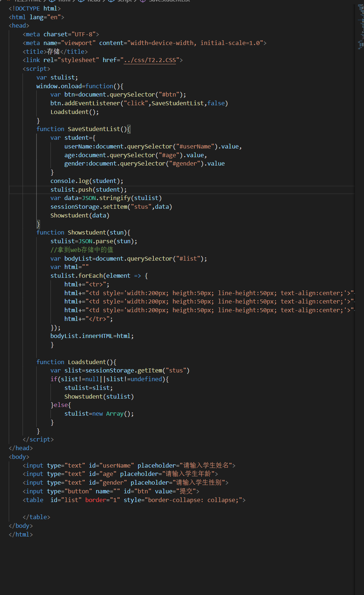Screen dimensions: 364x595
Task: Click the opening <body> tag
Action: pyautogui.click(x=19, y=457)
